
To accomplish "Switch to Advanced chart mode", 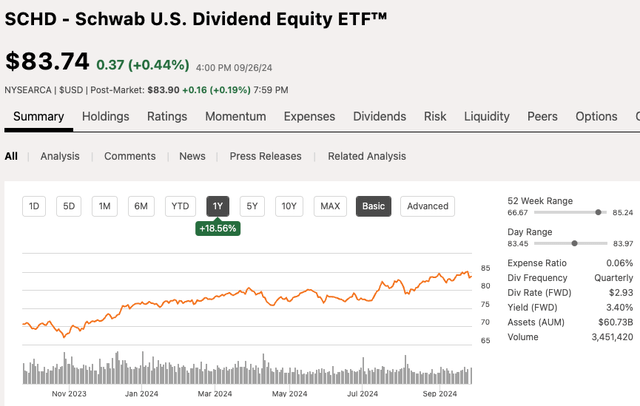I will [x=427, y=207].
